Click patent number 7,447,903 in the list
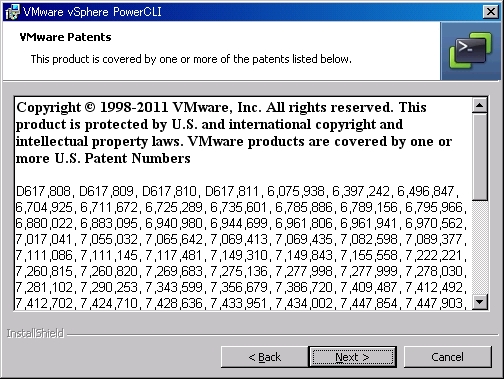This screenshot has height=379, width=504. click(x=435, y=303)
